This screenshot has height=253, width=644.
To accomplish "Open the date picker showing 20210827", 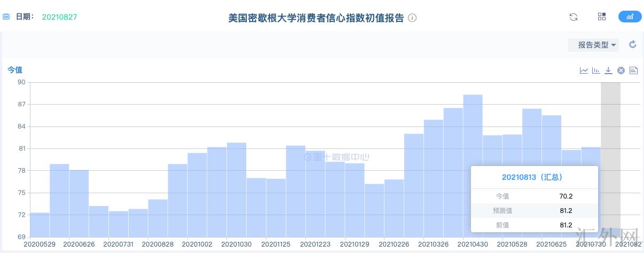I will pos(59,17).
